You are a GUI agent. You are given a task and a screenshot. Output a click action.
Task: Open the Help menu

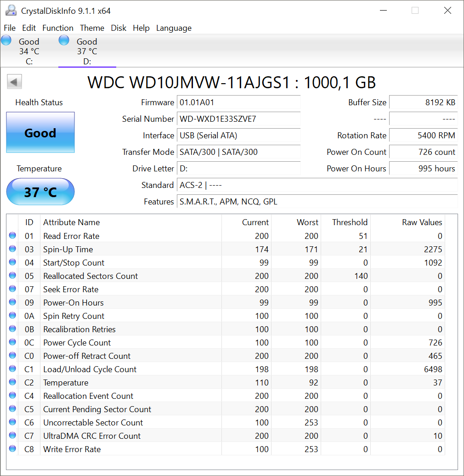pyautogui.click(x=141, y=28)
